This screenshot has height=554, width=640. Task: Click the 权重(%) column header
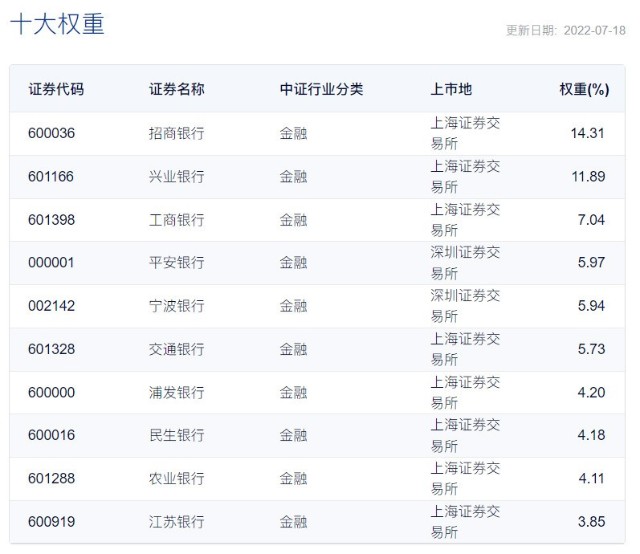click(583, 89)
